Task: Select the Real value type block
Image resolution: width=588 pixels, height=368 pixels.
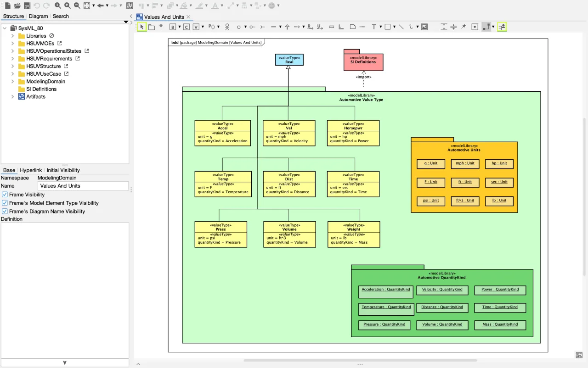Action: pos(289,60)
